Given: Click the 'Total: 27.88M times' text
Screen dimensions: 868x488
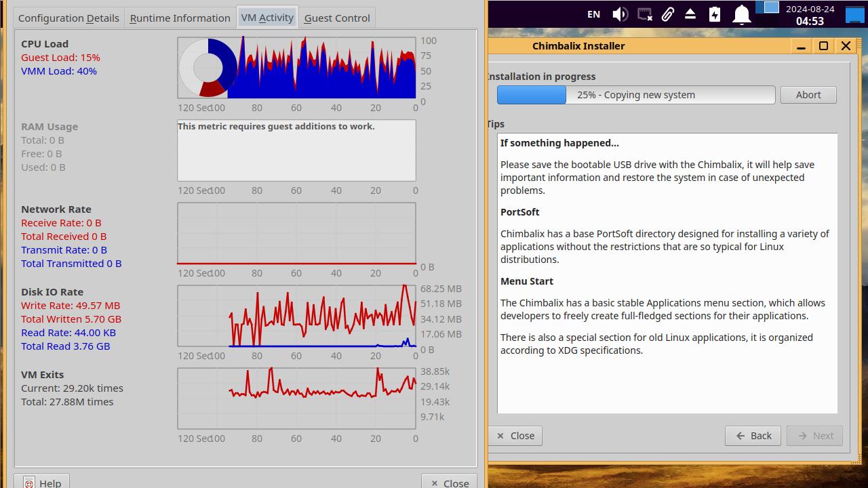Looking at the screenshot, I should click(67, 402).
